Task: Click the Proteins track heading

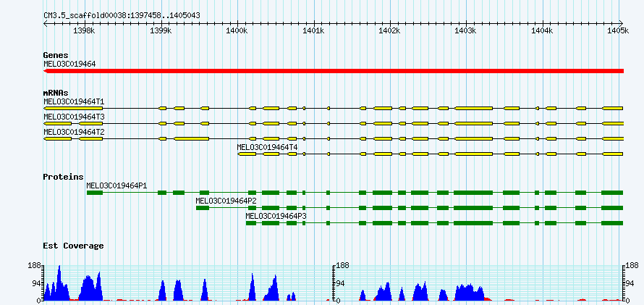Action: pos(63,177)
